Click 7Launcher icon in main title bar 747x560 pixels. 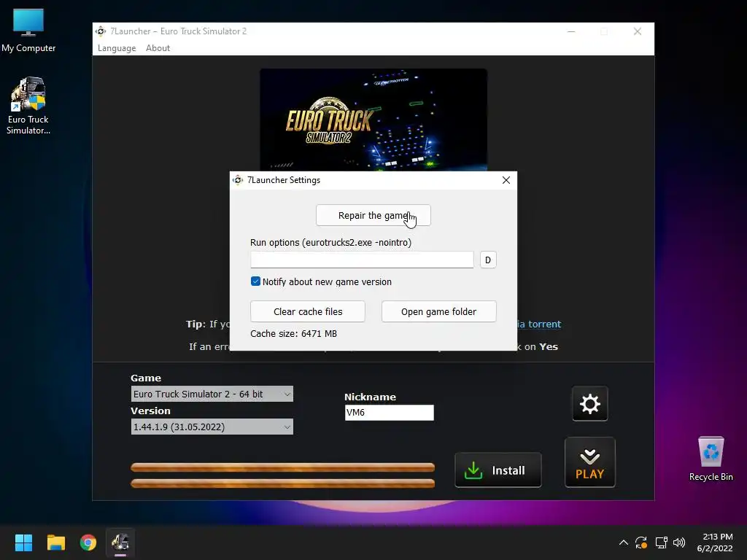pyautogui.click(x=101, y=31)
